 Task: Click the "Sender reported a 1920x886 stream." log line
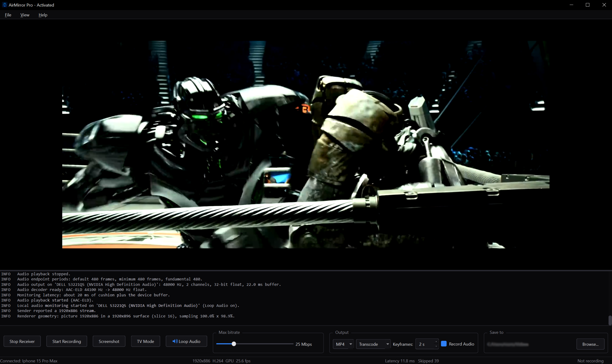pyautogui.click(x=56, y=311)
